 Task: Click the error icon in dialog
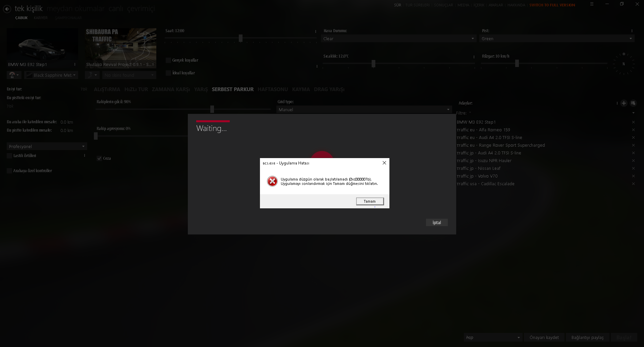(x=272, y=181)
